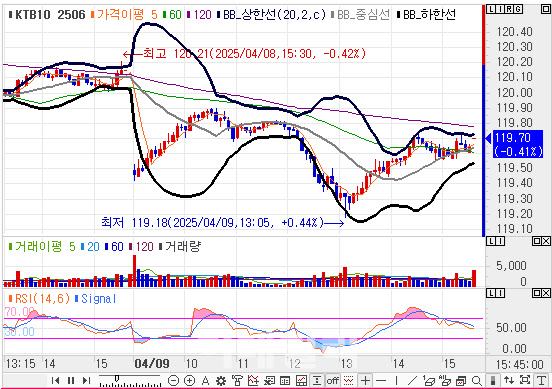Screen dimensions: 552x389
Task: Toggle the candle bar style icon
Action: click(493, 381)
